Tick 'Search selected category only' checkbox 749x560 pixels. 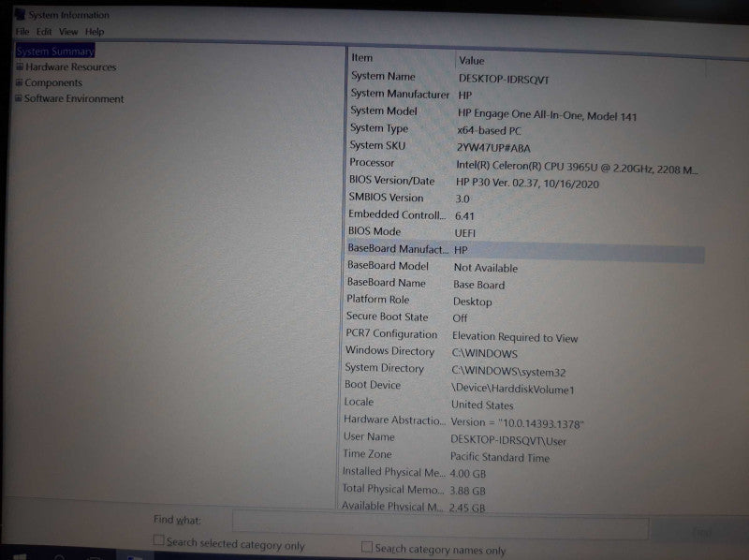158,540
